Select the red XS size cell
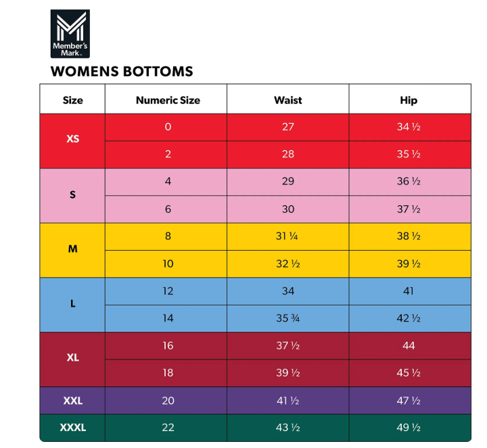The image size is (487, 448). 72,139
